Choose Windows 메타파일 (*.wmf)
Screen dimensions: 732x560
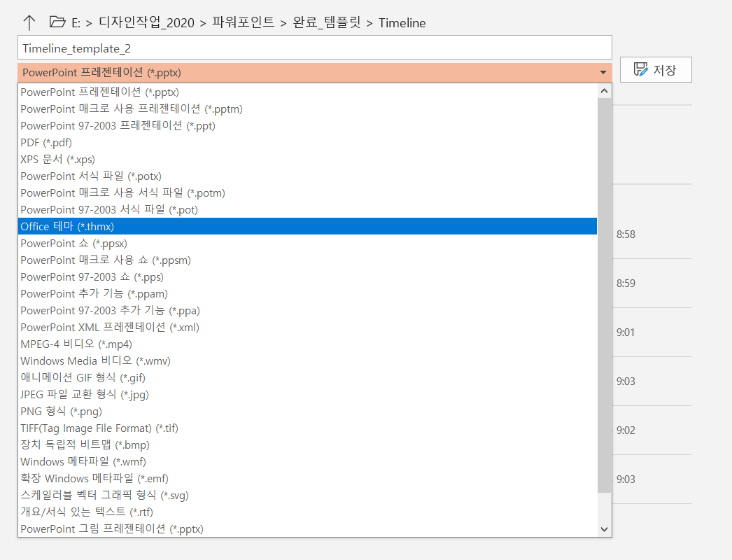click(x=307, y=462)
